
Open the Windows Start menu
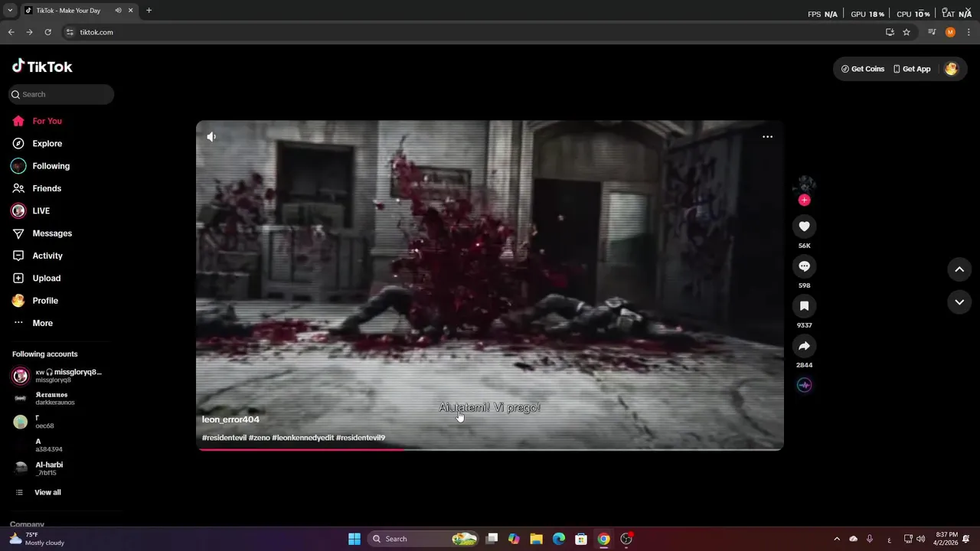tap(354, 539)
